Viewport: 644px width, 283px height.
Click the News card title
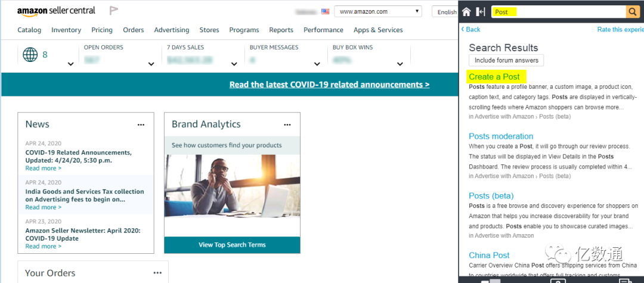click(x=38, y=125)
